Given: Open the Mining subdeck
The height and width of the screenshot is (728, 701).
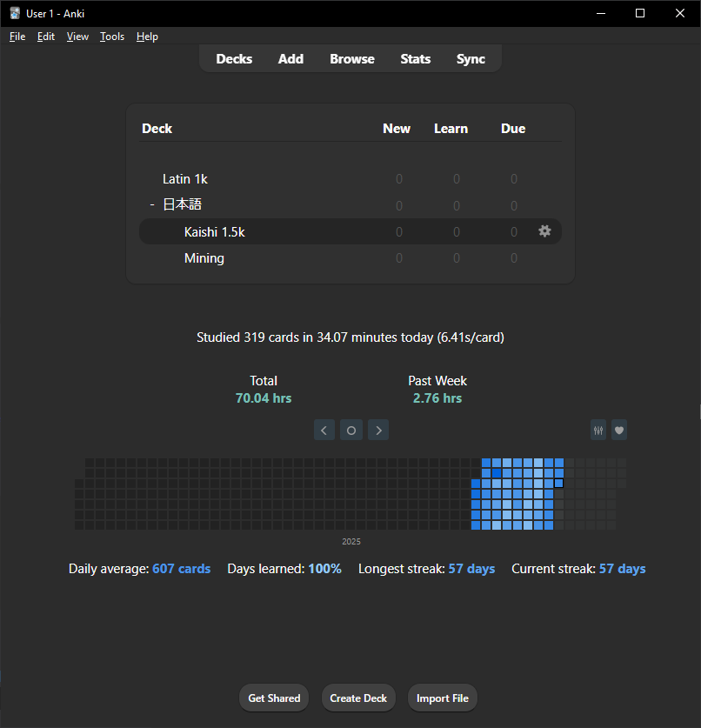Looking at the screenshot, I should click(x=204, y=257).
